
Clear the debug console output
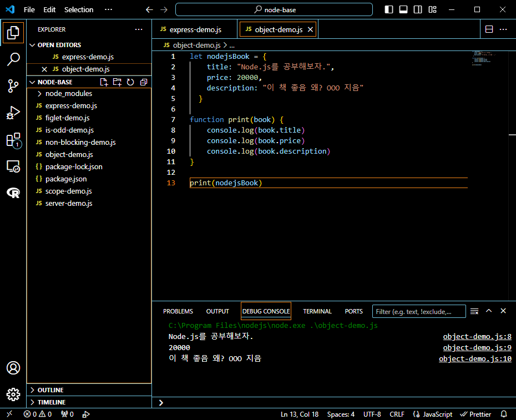click(474, 311)
